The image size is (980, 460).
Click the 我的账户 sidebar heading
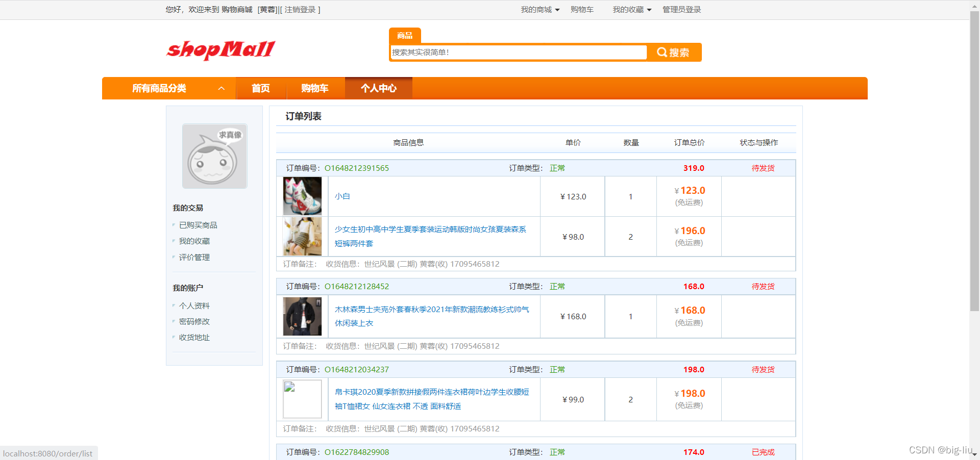188,288
